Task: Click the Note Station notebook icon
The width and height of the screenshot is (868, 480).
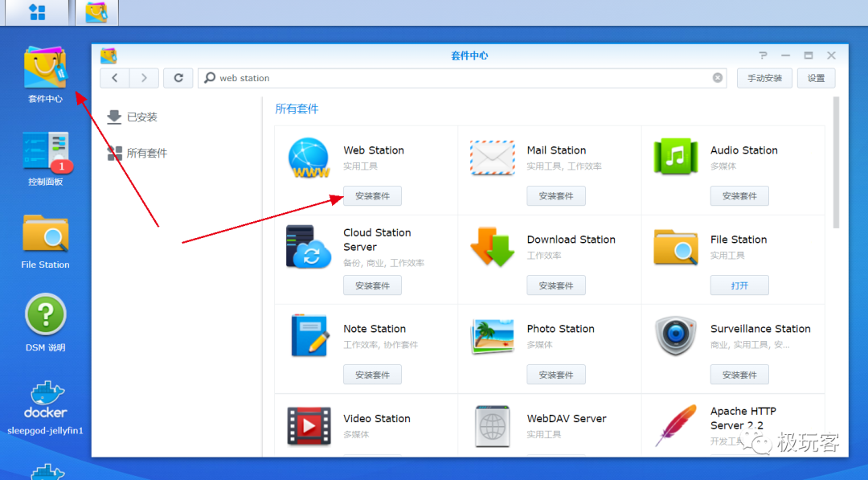Action: 310,335
